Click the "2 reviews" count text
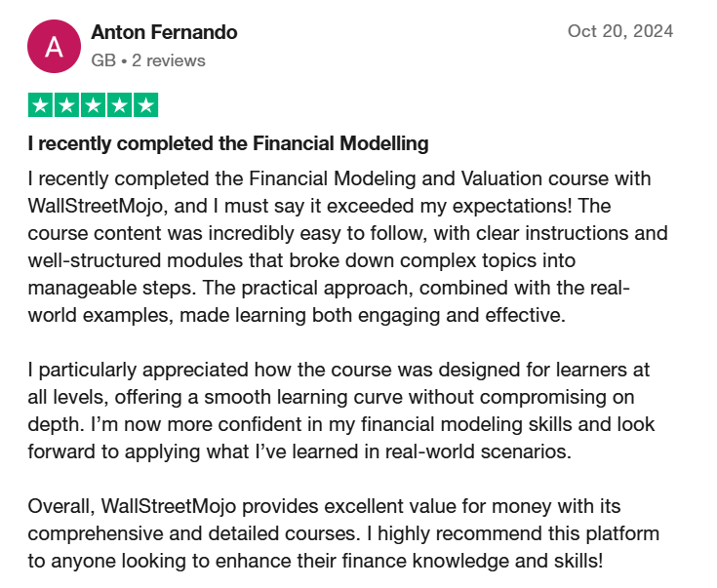This screenshot has height=588, width=717. point(169,60)
